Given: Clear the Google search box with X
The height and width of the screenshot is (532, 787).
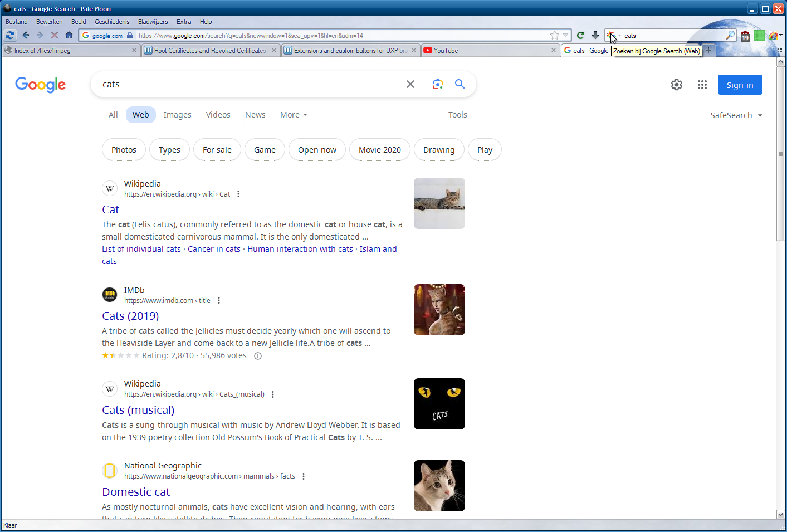Looking at the screenshot, I should [x=410, y=84].
